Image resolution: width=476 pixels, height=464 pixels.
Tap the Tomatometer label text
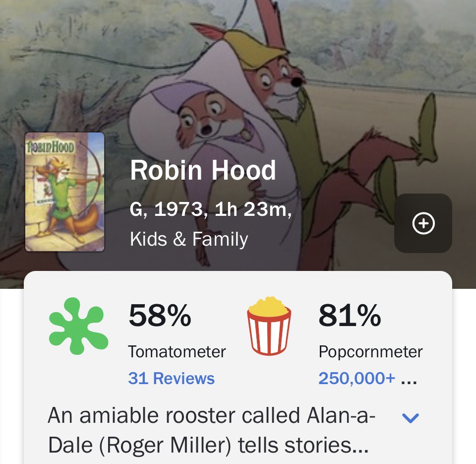click(177, 351)
